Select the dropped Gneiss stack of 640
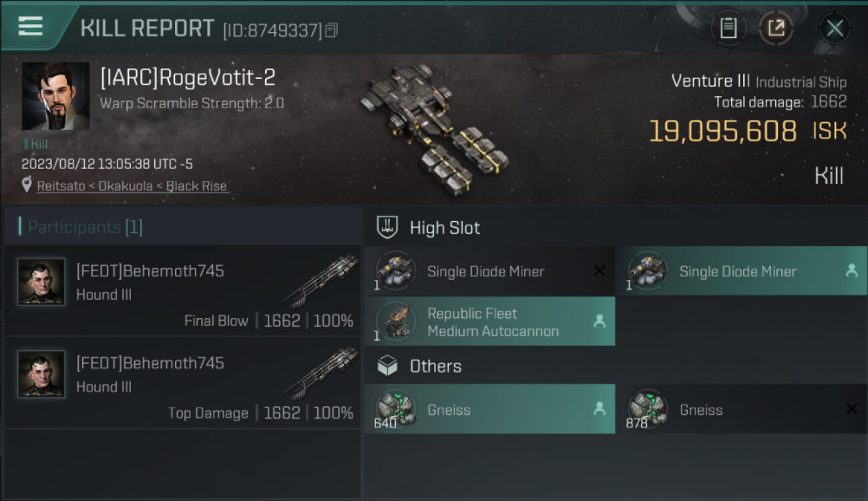Screen dimensions: 868x501 click(x=489, y=409)
